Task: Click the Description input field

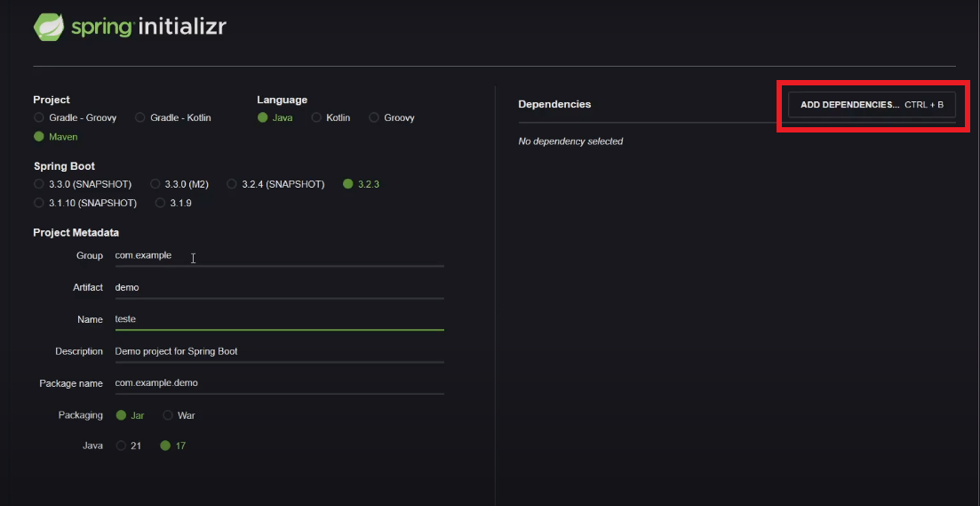Action: point(279,351)
